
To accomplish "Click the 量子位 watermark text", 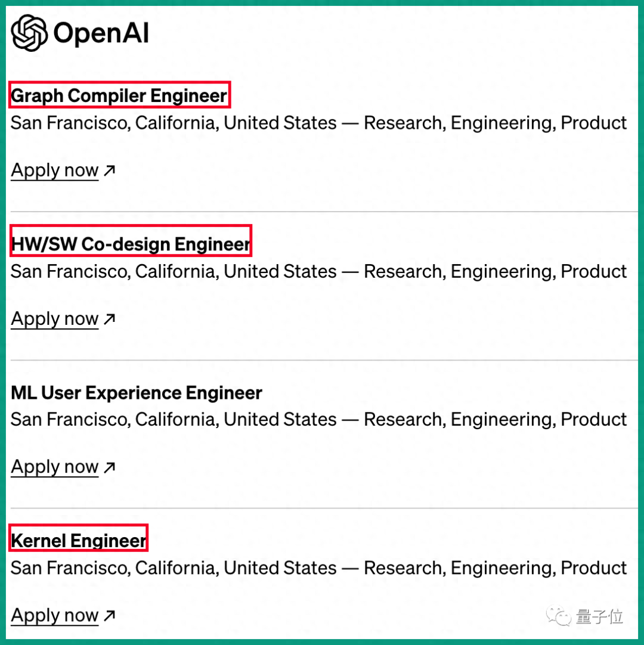I will 599,616.
